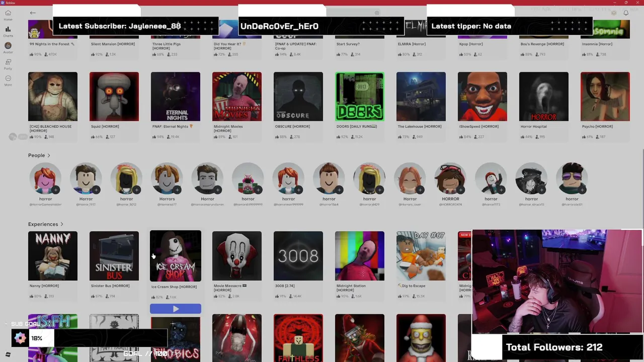Open the Santa-hat skeleton game thumbnail
644x362 pixels.
point(360,338)
